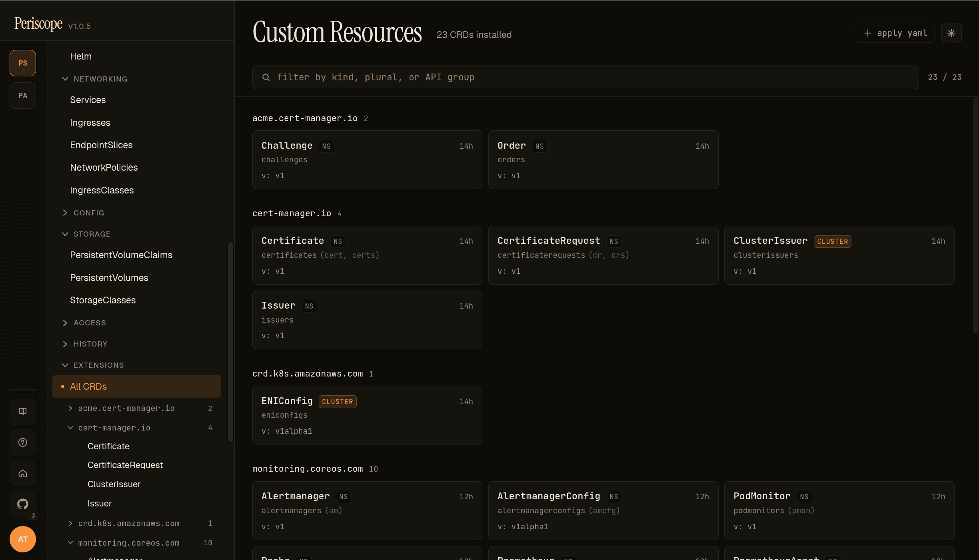The height and width of the screenshot is (560, 979).
Task: Open Helm in the sidebar
Action: coord(81,56)
